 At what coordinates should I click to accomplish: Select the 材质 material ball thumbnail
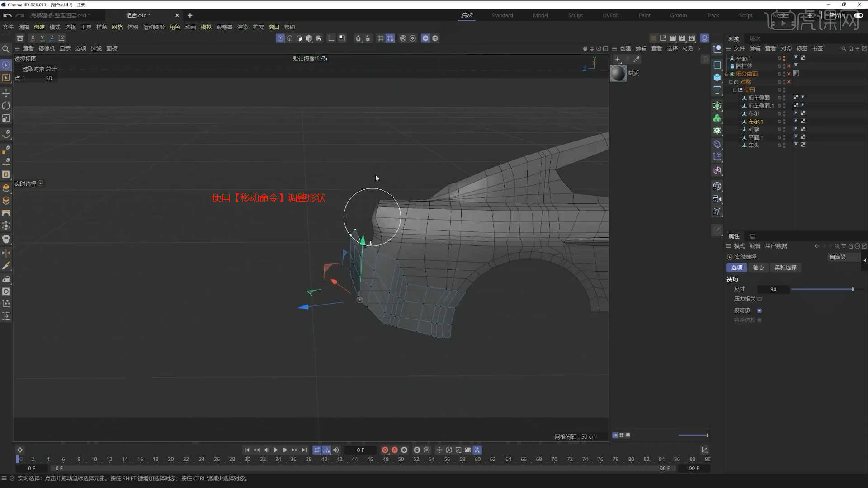click(618, 73)
